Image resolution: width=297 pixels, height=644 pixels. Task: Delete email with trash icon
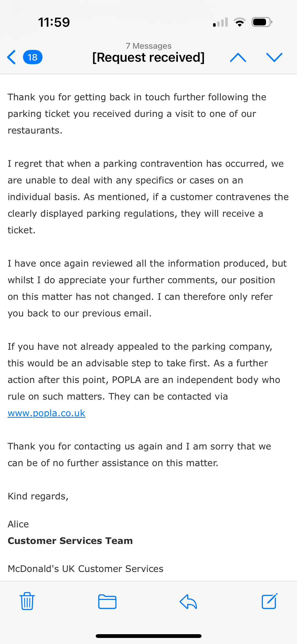click(27, 601)
